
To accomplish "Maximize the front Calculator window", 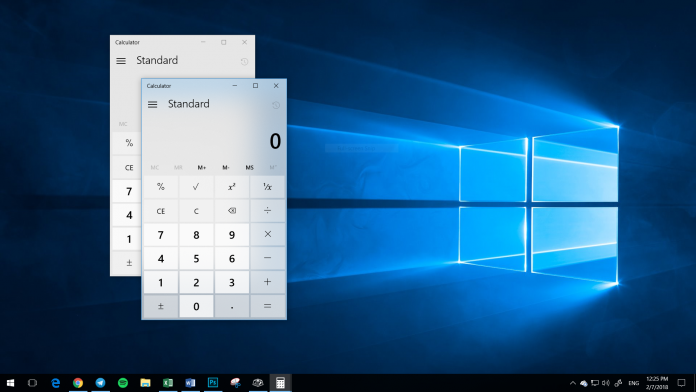I will click(x=255, y=86).
